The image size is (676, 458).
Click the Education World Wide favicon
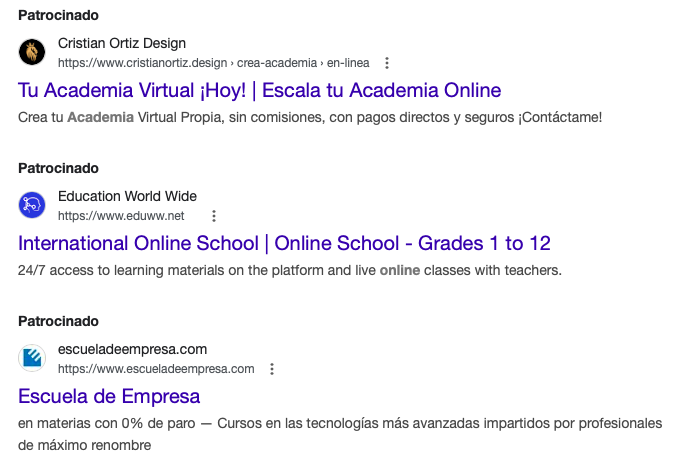click(32, 205)
